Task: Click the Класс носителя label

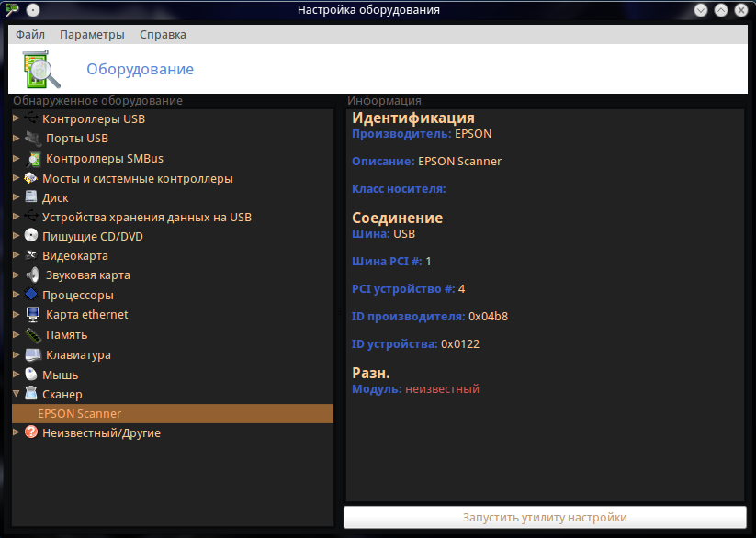Action: (x=399, y=189)
